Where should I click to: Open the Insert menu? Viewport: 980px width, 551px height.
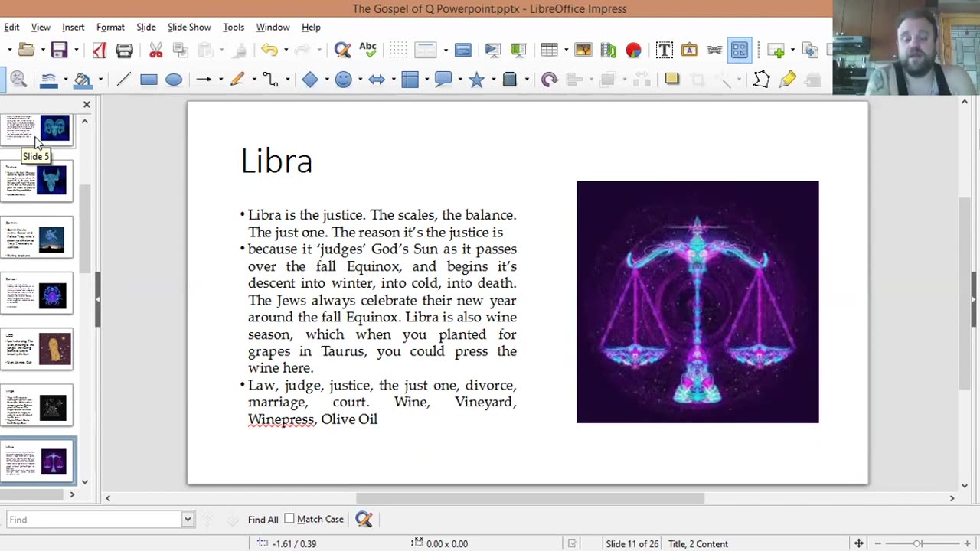73,27
